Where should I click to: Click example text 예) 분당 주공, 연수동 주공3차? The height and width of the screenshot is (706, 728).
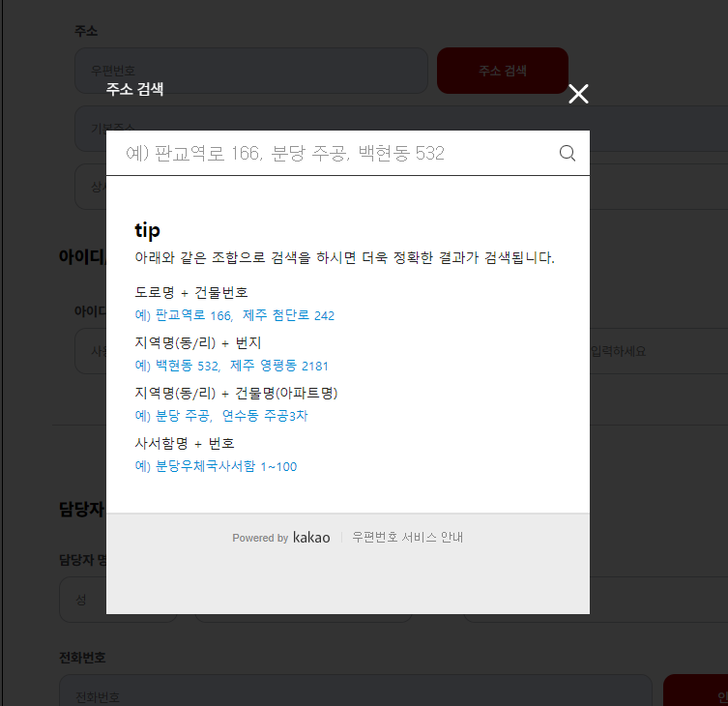coord(221,416)
